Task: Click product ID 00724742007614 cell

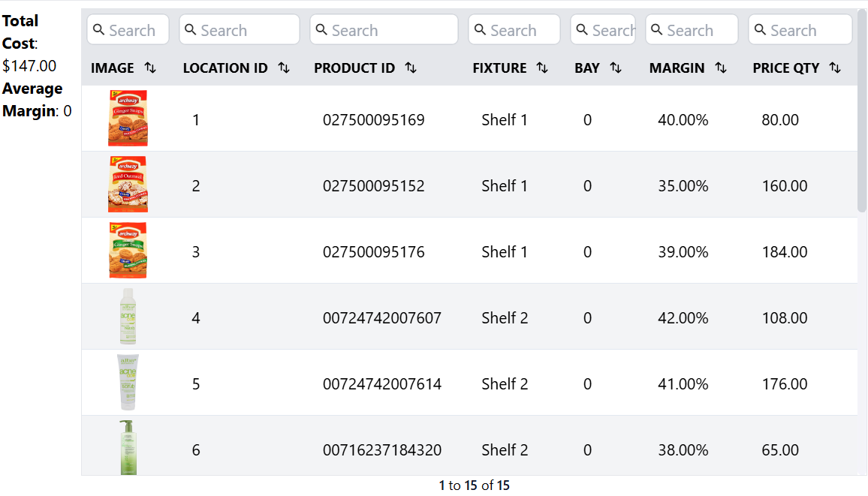Action: point(382,384)
